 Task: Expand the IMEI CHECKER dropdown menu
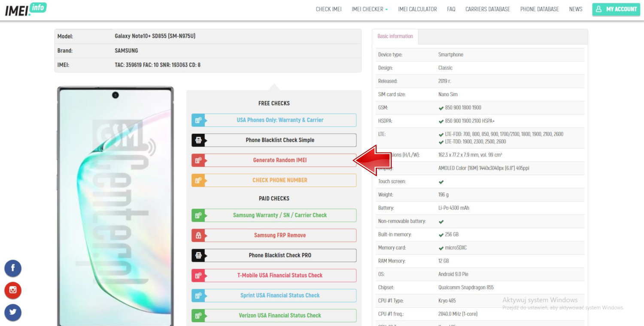coord(370,9)
